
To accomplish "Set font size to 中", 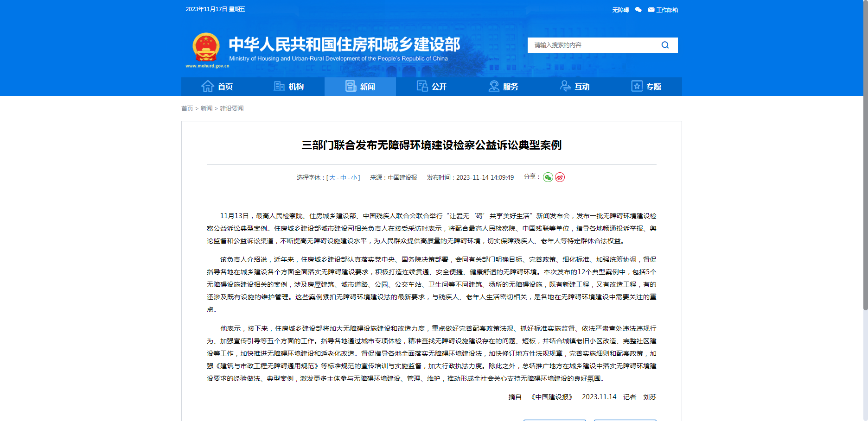I will click(343, 177).
